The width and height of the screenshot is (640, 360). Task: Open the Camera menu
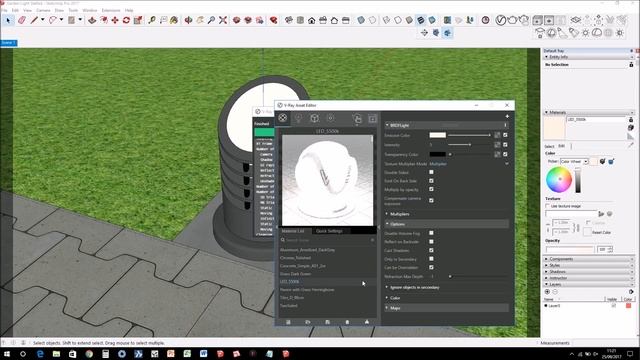click(x=43, y=10)
